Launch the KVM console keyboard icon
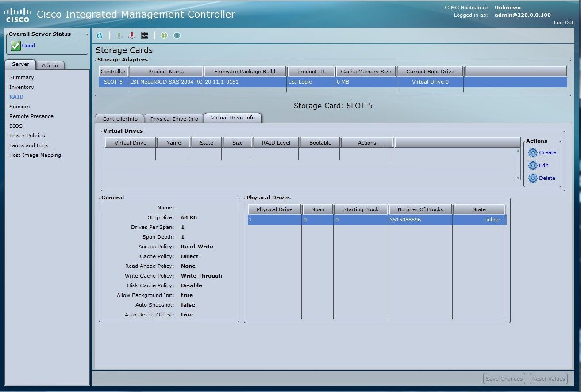 [x=145, y=36]
